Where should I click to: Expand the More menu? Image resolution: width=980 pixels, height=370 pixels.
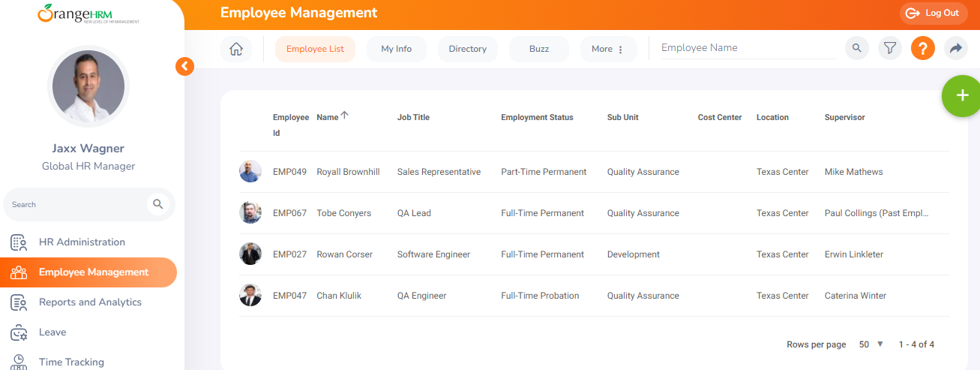(x=608, y=49)
